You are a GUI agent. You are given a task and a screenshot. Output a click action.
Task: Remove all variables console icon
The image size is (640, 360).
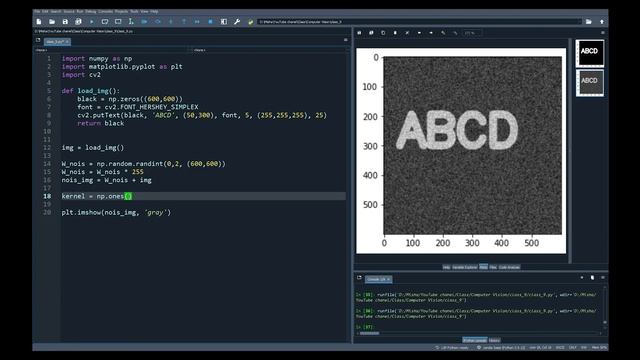(x=592, y=278)
